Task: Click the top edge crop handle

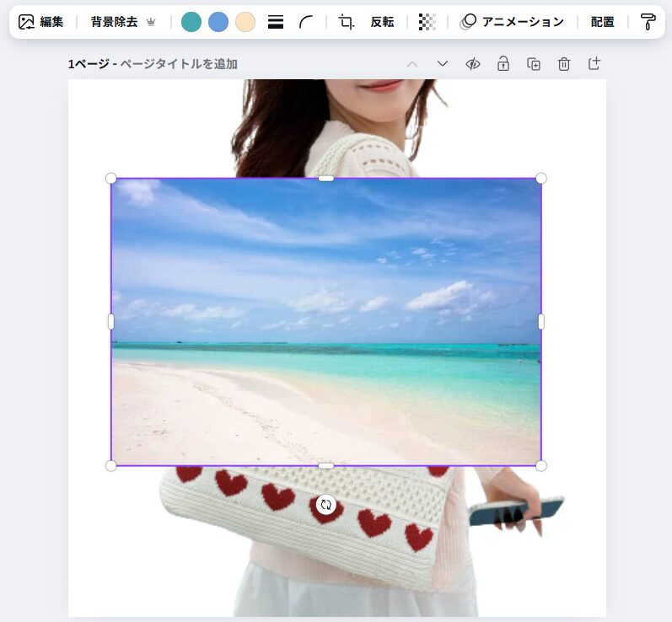Action: click(326, 178)
